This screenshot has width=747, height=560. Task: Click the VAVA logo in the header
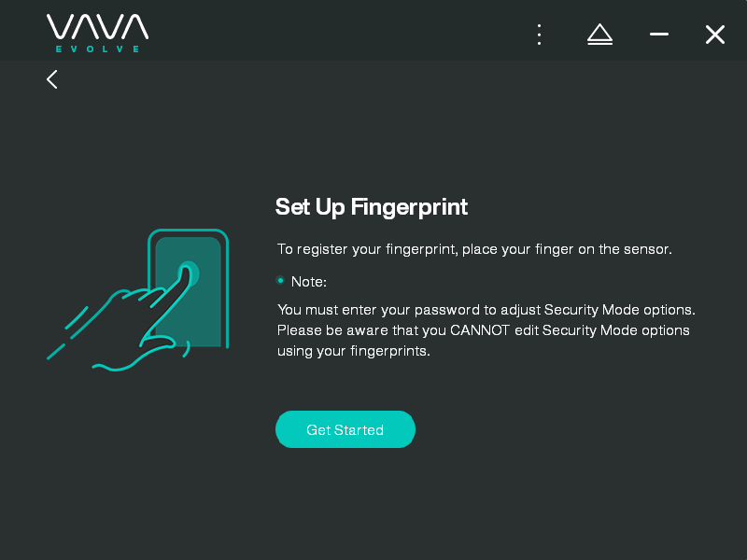point(98,27)
